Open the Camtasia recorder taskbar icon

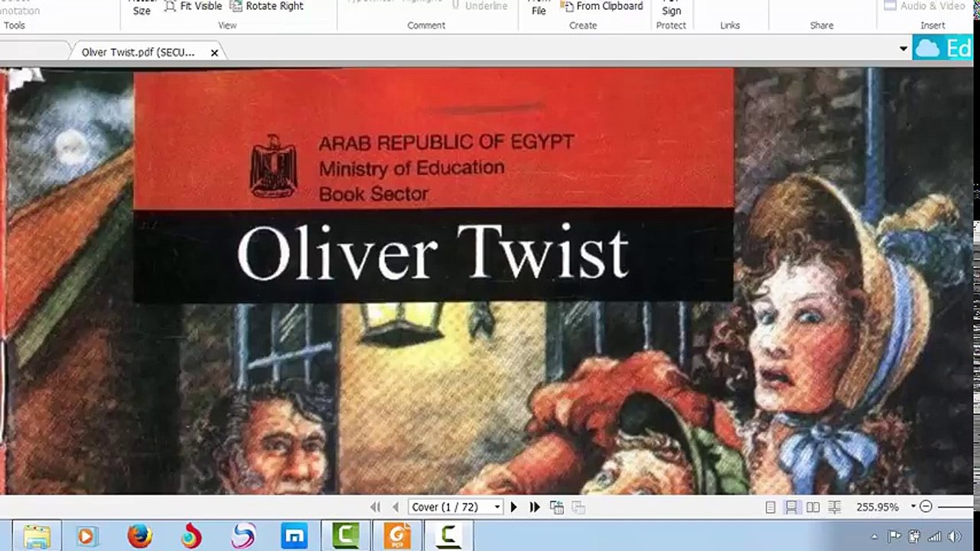(x=448, y=536)
